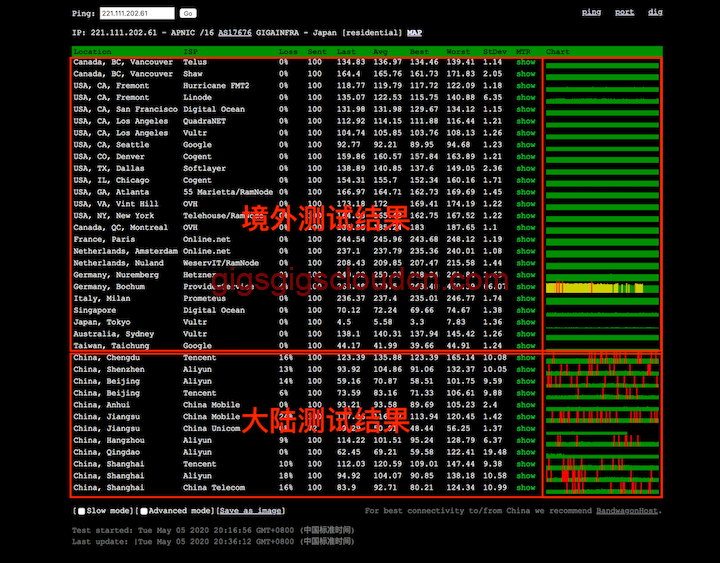Select the 'Hetzner' row location Germany, Nuremberg

click(x=116, y=275)
